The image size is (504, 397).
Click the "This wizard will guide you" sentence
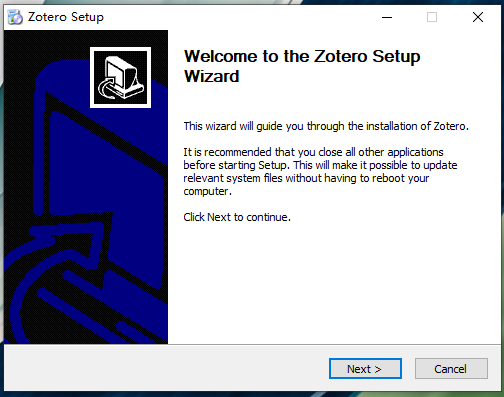pyautogui.click(x=326, y=126)
